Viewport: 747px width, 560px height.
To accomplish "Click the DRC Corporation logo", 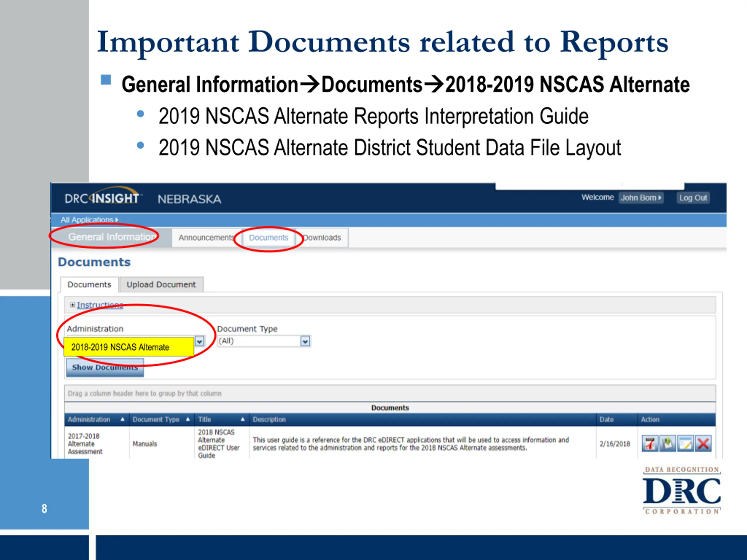I will (682, 491).
